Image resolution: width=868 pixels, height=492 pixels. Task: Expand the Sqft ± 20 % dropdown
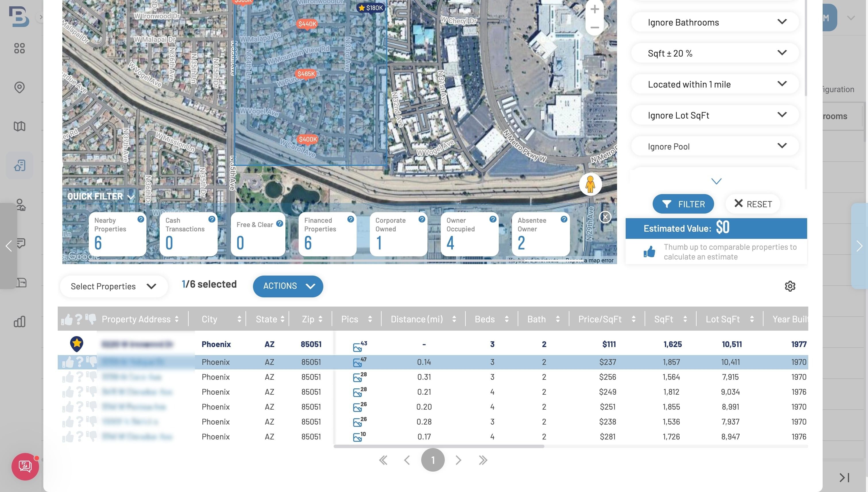tap(715, 53)
